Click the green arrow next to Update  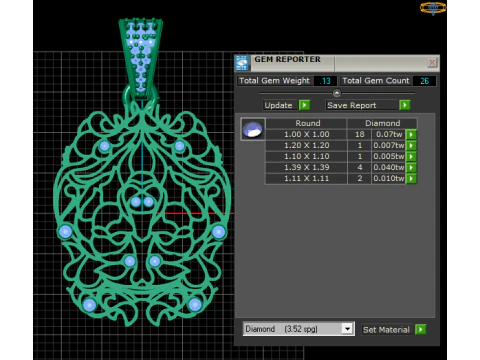point(304,105)
